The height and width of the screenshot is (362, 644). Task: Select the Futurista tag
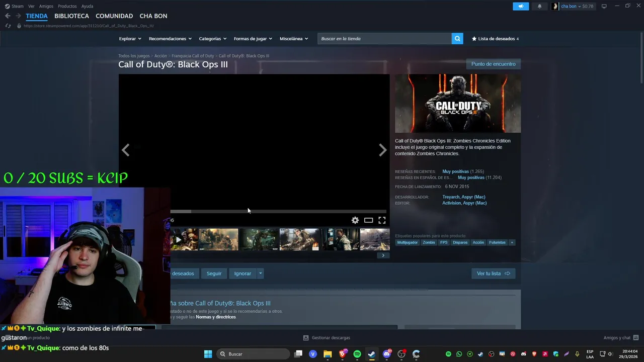click(x=497, y=242)
